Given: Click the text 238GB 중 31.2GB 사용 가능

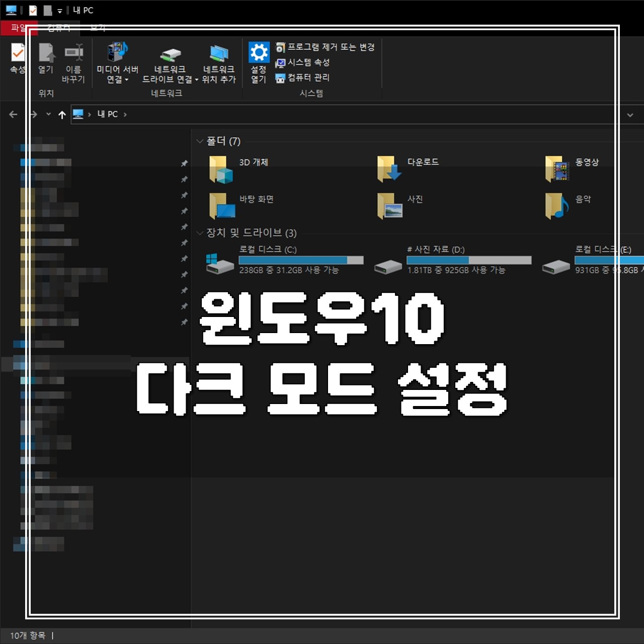Looking at the screenshot, I should coord(289,270).
